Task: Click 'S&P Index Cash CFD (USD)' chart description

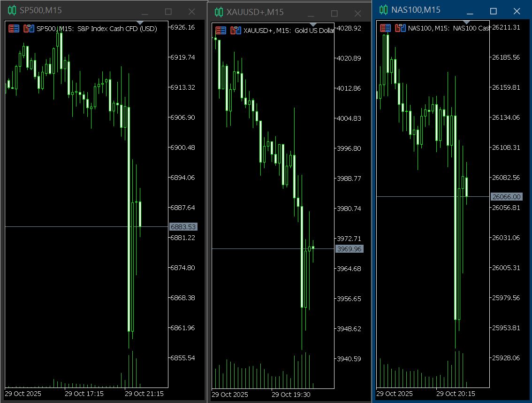Action: tap(117, 29)
